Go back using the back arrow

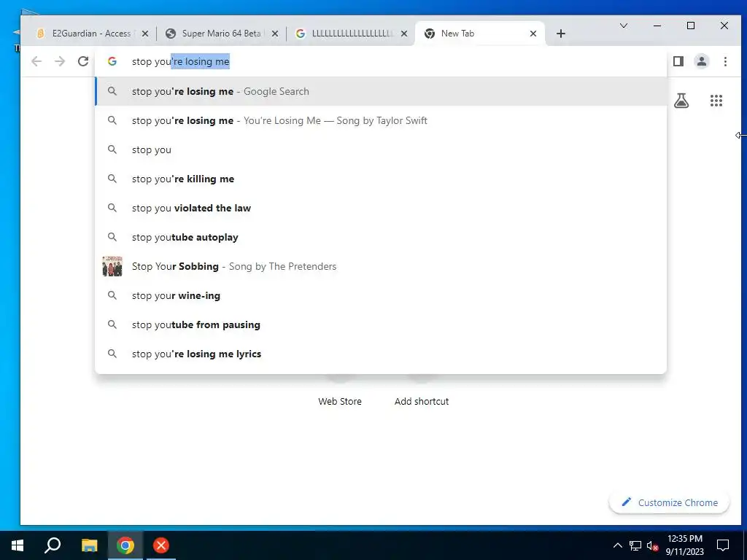pyautogui.click(x=36, y=61)
